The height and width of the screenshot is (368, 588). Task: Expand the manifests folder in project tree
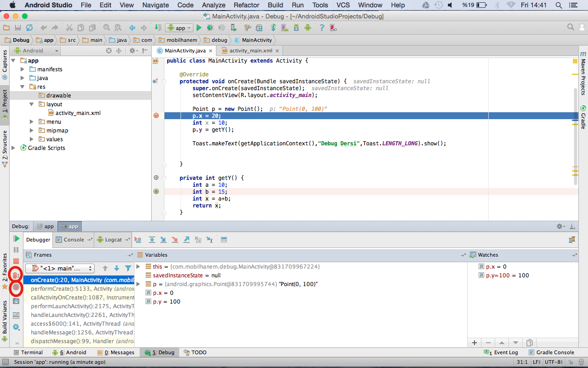[23, 69]
